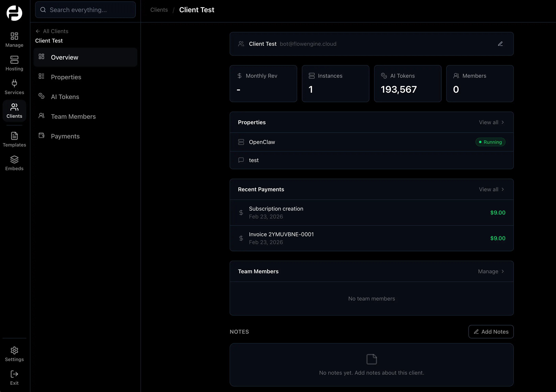Viewport: 556px width, 392px height.
Task: Click the edit pencil for Client Test
Action: click(x=500, y=44)
